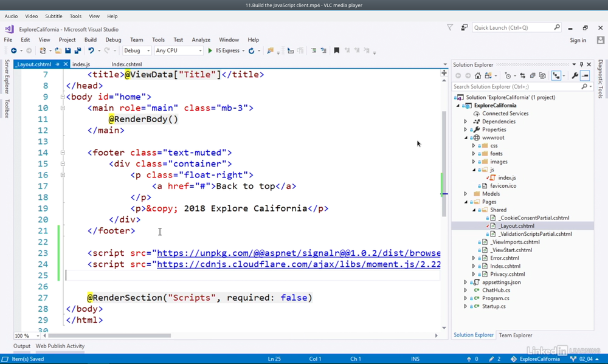
Task: Open the Build menu
Action: 91,40
